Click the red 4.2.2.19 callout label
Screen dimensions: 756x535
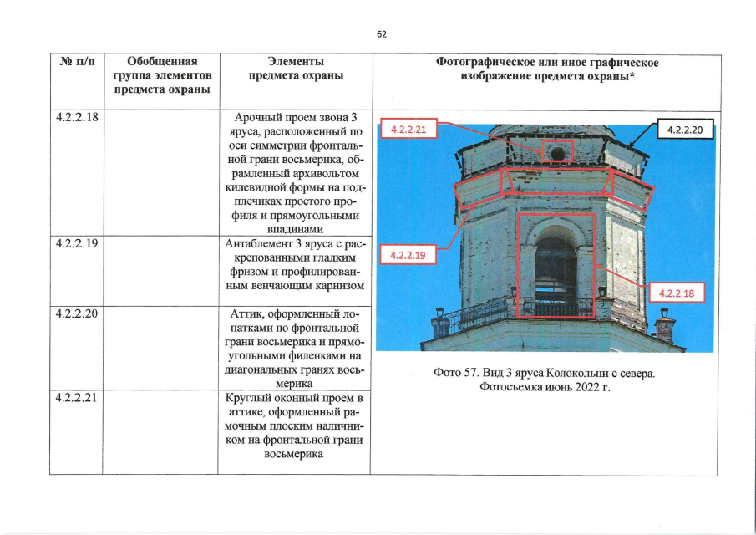point(408,254)
